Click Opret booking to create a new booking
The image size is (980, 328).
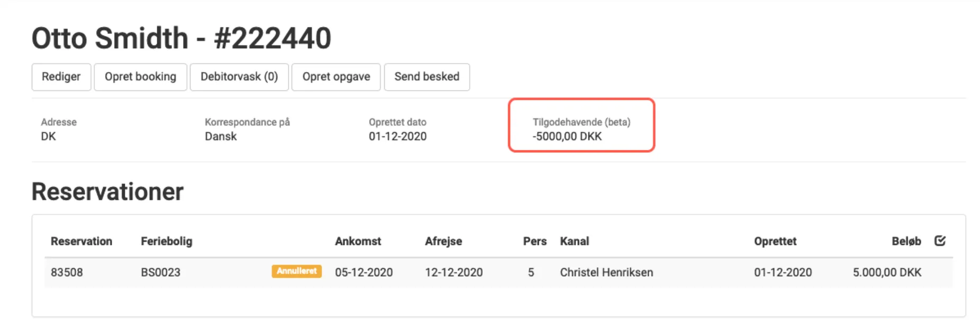tap(140, 77)
